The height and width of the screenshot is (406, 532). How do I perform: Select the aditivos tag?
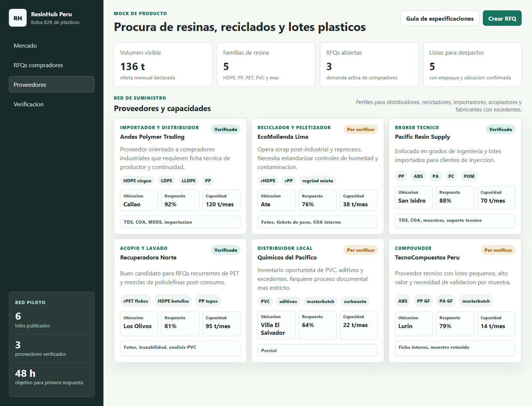tap(288, 301)
